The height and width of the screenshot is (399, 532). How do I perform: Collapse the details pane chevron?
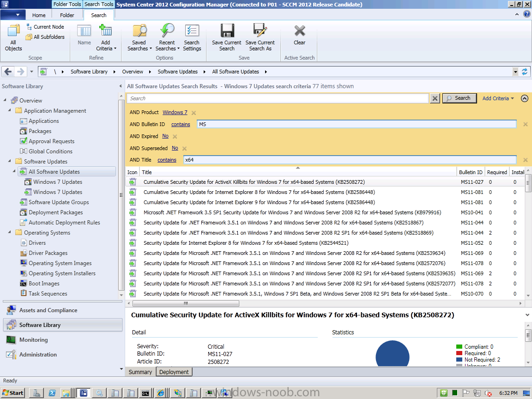point(527,315)
